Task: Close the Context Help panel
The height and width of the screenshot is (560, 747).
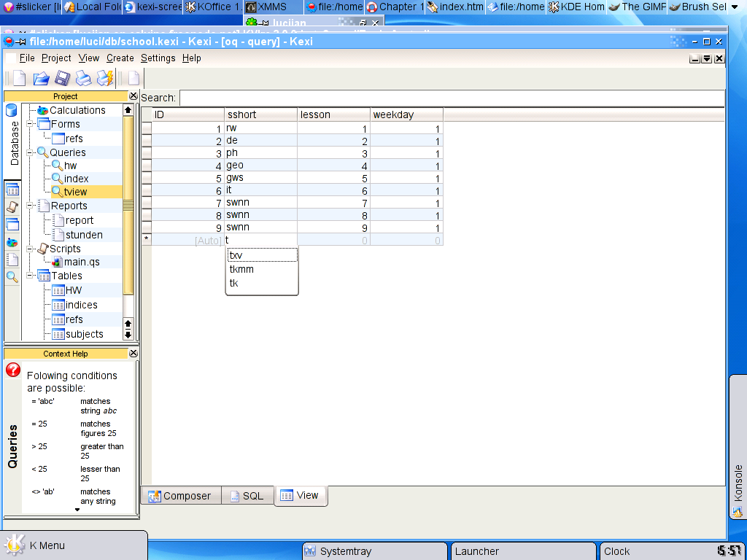Action: pyautogui.click(x=133, y=354)
